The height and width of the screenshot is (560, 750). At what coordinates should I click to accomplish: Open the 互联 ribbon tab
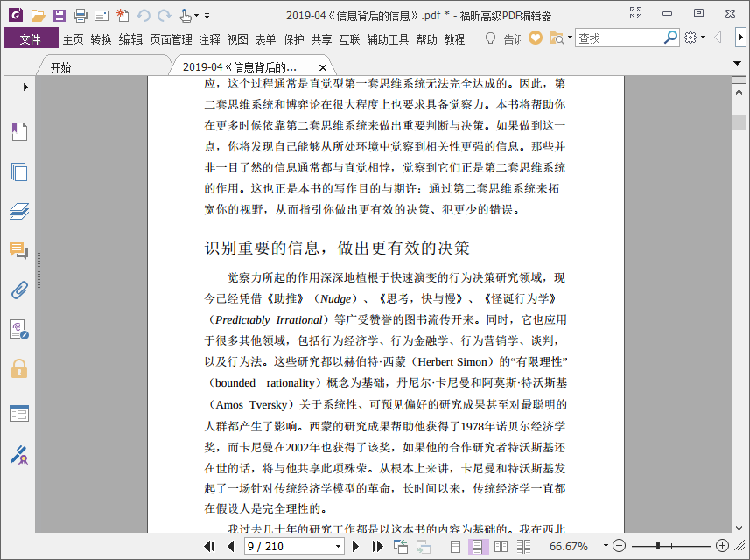click(x=349, y=39)
